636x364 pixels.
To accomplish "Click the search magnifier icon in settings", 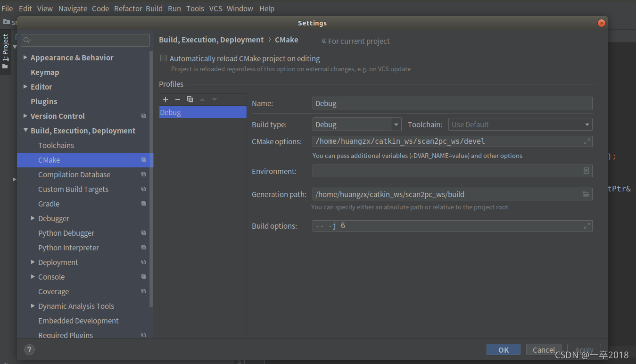I will pyautogui.click(x=27, y=41).
